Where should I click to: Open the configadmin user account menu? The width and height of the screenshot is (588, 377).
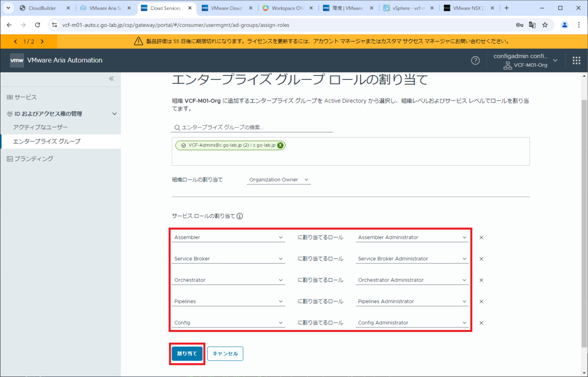(525, 60)
